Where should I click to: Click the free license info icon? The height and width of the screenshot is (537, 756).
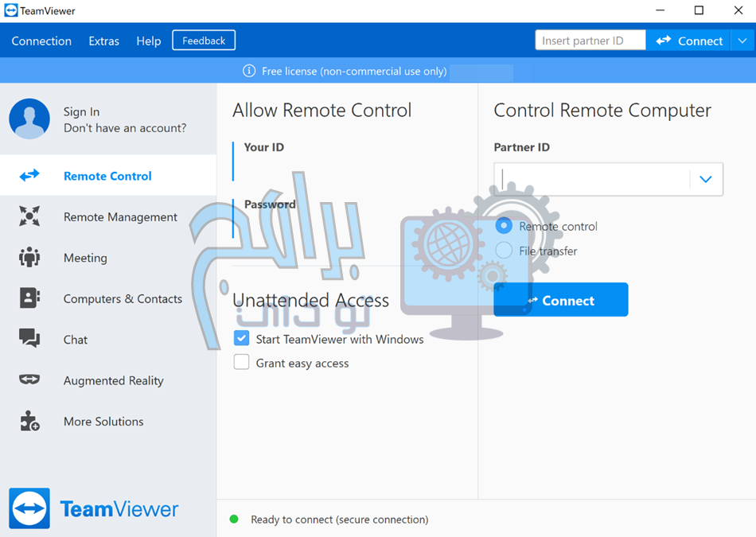click(249, 72)
